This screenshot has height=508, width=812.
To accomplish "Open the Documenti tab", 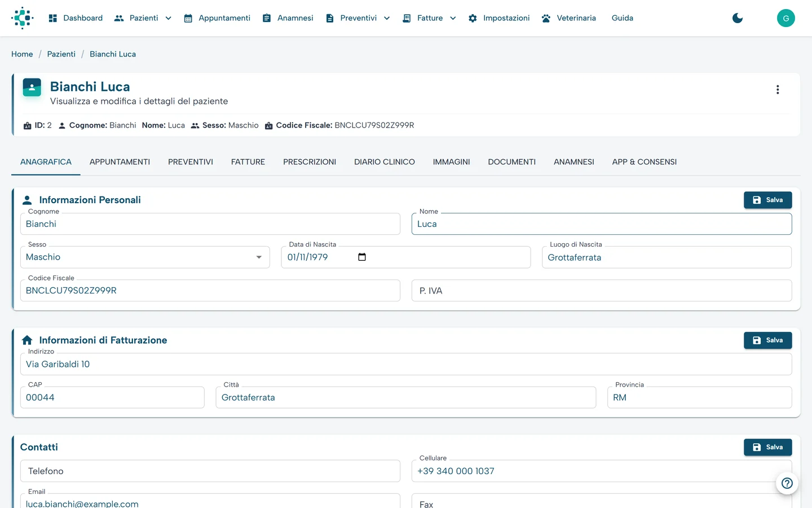I will [x=512, y=162].
